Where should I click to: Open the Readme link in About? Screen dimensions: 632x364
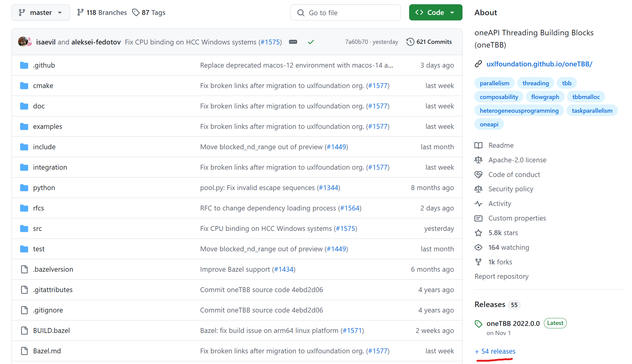(x=501, y=145)
